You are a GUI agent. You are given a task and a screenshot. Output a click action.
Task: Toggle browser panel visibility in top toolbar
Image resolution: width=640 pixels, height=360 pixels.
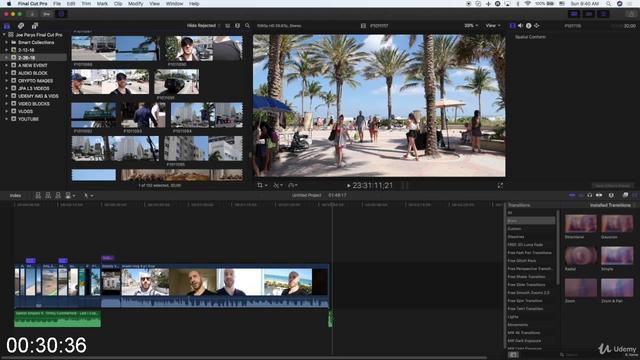(574, 14)
